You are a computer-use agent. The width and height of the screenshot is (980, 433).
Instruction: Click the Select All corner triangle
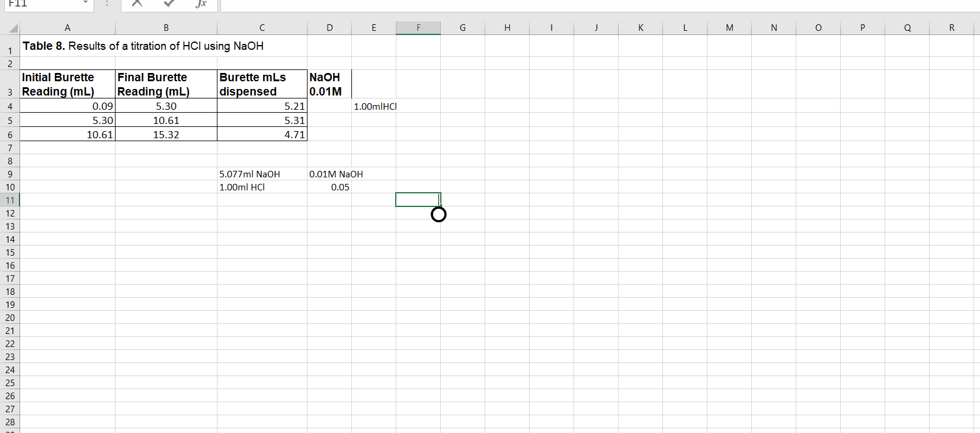[12, 28]
